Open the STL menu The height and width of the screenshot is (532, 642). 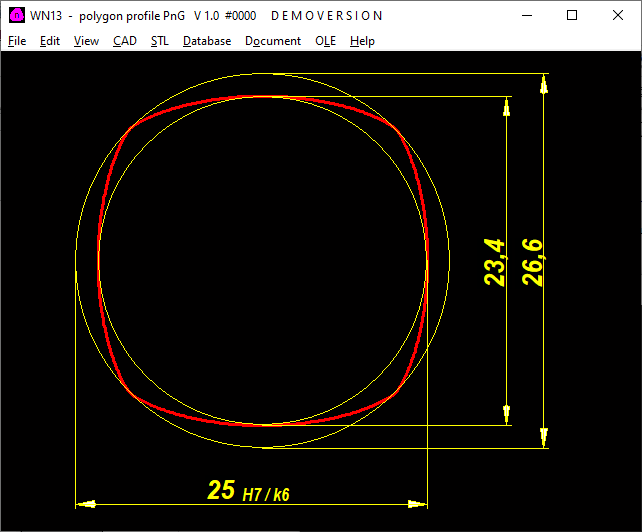click(x=160, y=41)
